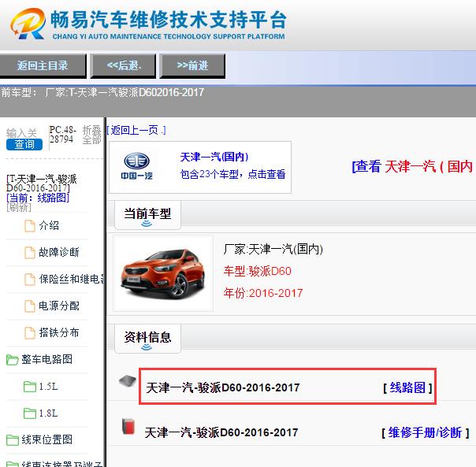Expand the 1.5L folder
Screen dimensions: 476x467
click(x=48, y=387)
